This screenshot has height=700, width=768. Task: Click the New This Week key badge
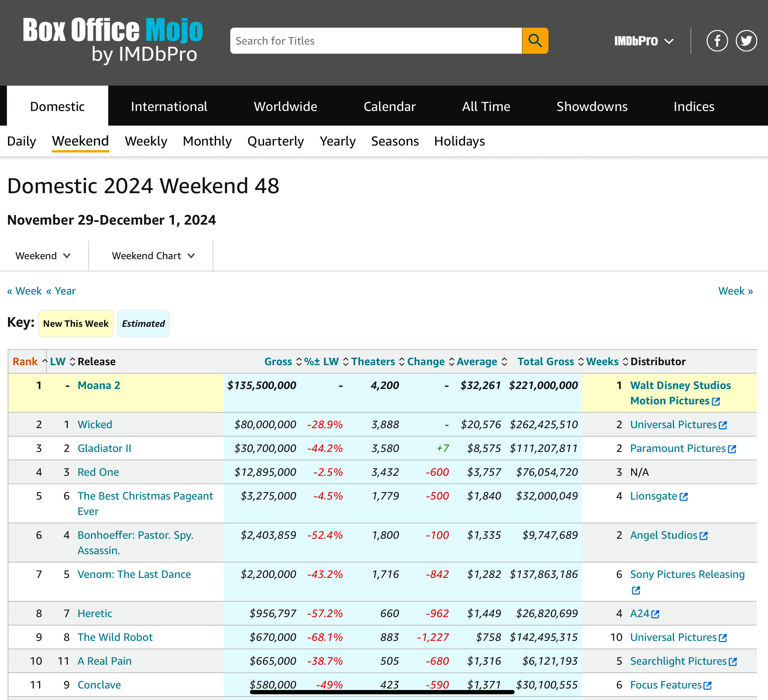[76, 323]
